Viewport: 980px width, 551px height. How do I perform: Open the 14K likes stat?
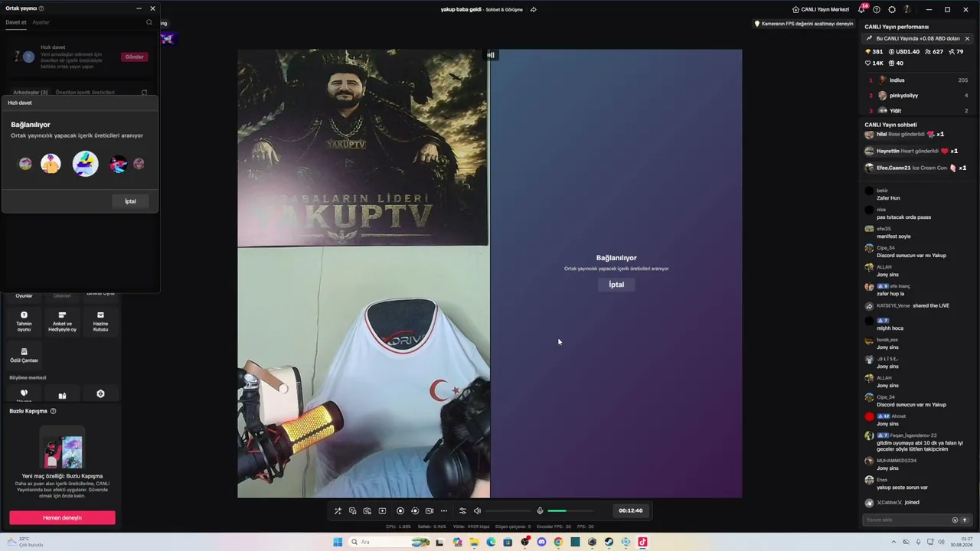coord(874,64)
